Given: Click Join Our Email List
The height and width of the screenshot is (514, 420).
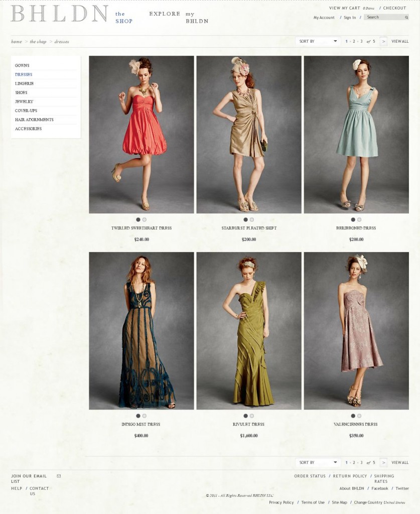Looking at the screenshot, I should [x=29, y=478].
